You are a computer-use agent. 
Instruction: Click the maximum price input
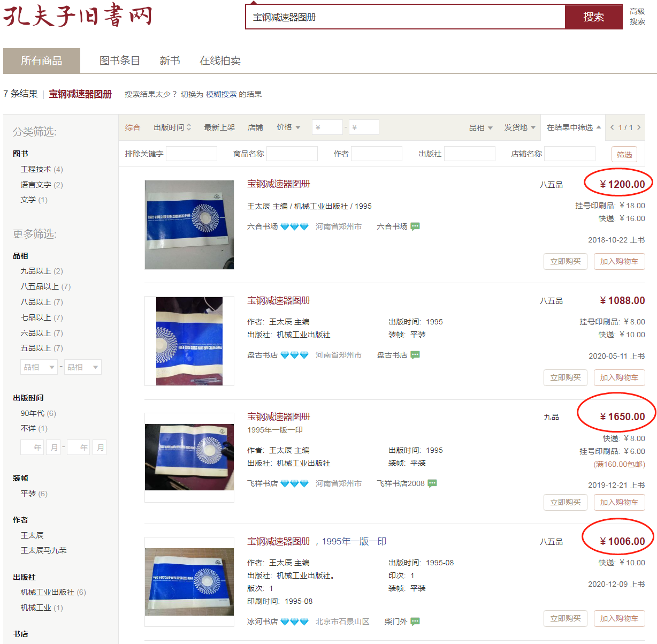point(364,127)
